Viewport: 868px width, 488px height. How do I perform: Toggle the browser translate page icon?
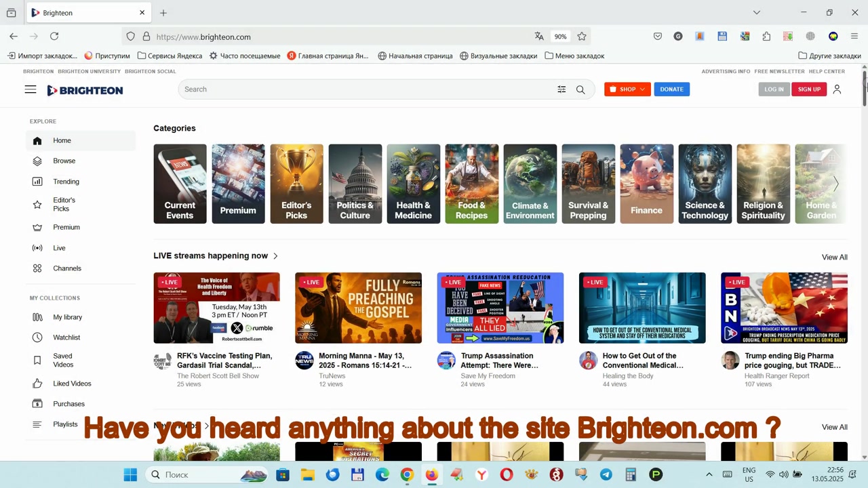539,37
